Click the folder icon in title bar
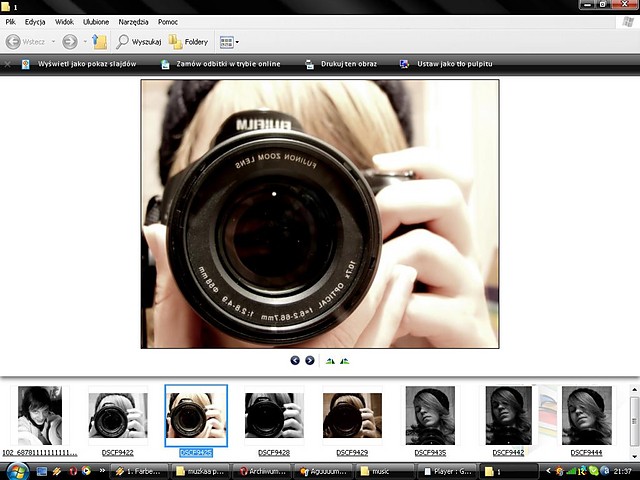 point(5,6)
